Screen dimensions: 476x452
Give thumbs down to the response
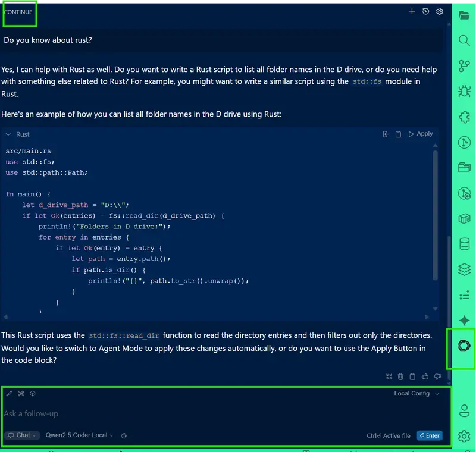(x=437, y=377)
